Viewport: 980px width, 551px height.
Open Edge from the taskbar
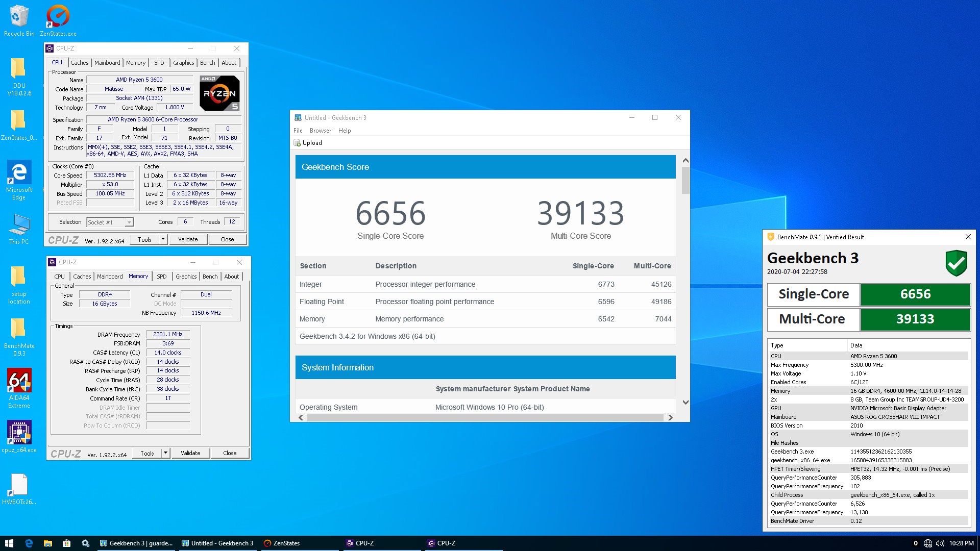pyautogui.click(x=29, y=543)
